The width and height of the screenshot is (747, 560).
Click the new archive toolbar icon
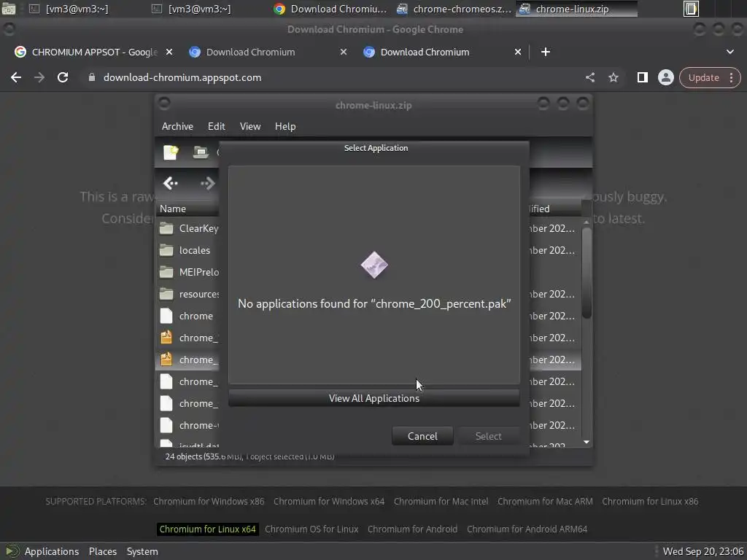point(171,152)
